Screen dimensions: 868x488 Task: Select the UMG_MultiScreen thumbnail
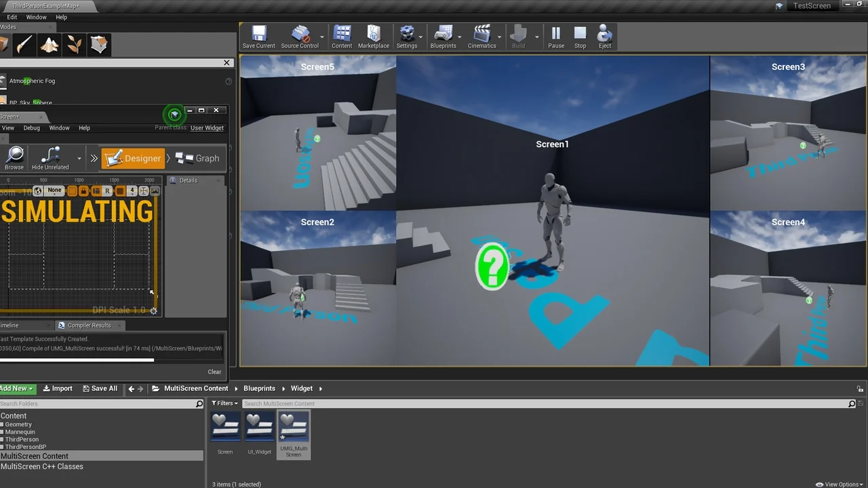tap(293, 427)
